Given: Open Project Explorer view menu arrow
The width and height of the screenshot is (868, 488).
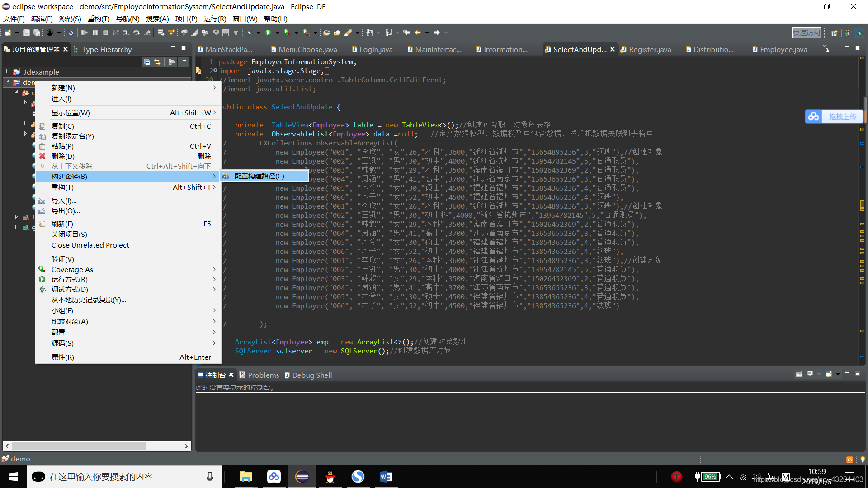Looking at the screenshot, I should click(x=184, y=61).
